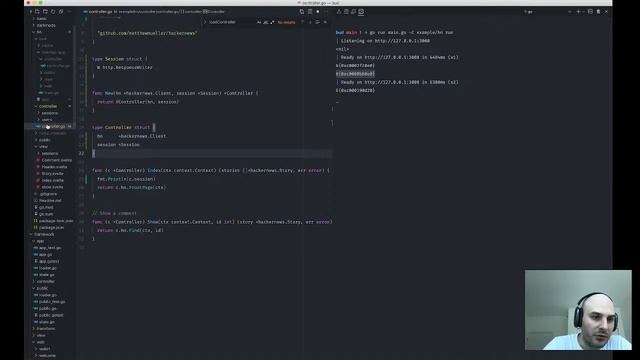Split the editor to the right
This screenshot has height=360, width=640.
310,12
